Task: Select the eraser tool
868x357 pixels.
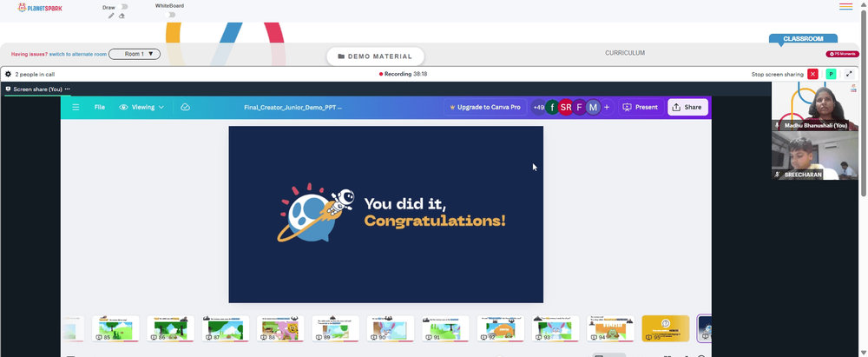Action: [x=122, y=17]
